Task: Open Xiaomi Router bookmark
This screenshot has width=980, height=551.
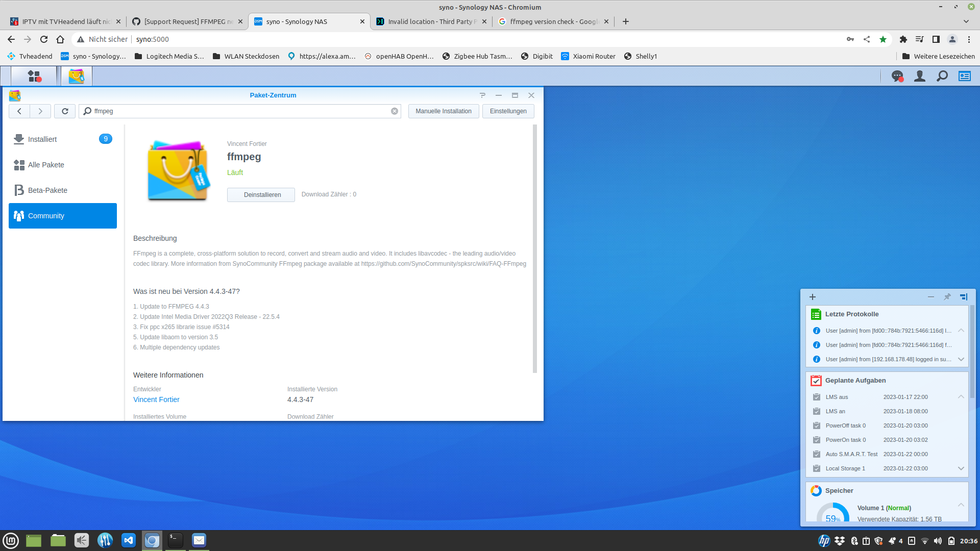Action: click(588, 56)
